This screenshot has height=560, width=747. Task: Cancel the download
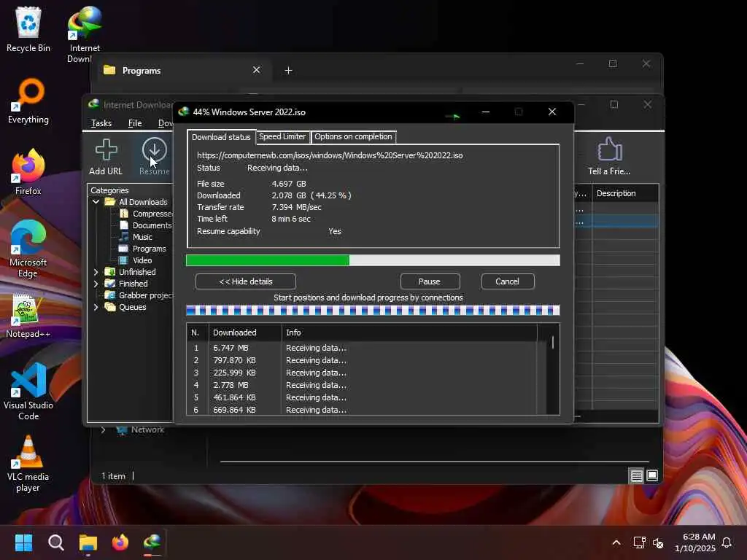click(x=508, y=281)
